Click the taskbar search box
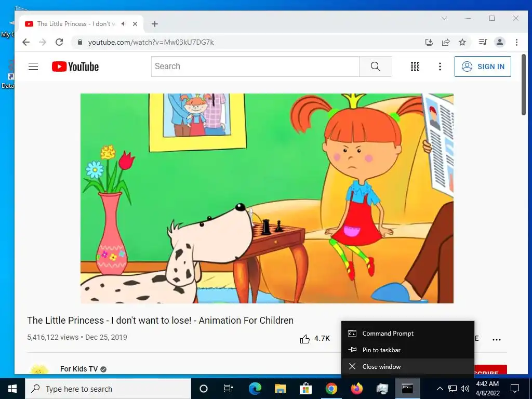532x399 pixels. click(108, 389)
